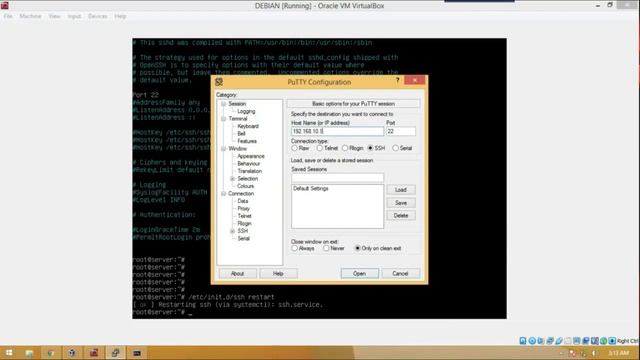Choose Always for close window on exit

294,248
